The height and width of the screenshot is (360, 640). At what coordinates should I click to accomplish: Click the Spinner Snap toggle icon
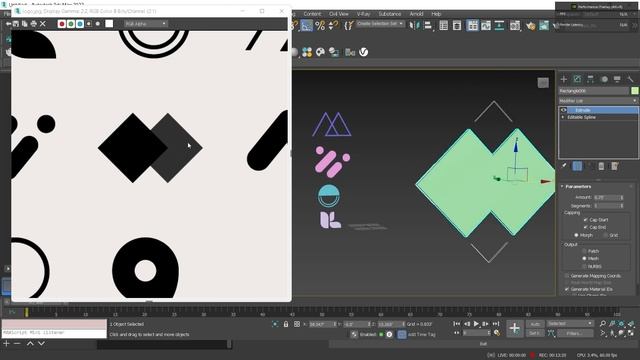333,26
